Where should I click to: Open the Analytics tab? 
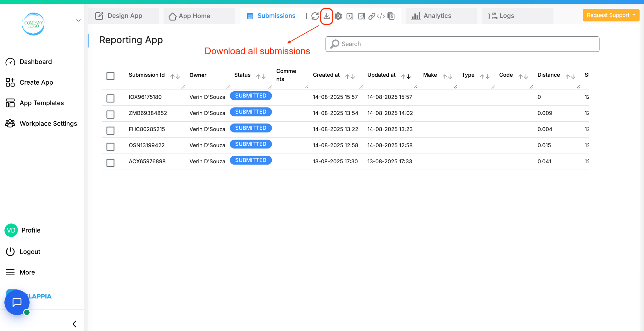click(441, 16)
